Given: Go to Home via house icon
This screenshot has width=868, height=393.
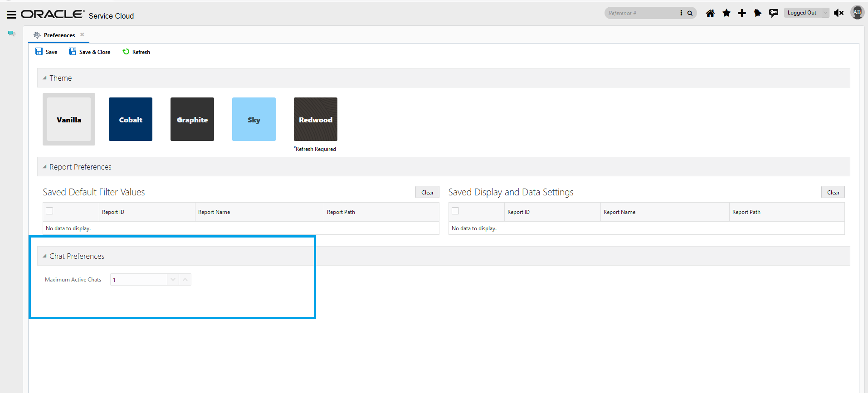Looking at the screenshot, I should (x=710, y=13).
